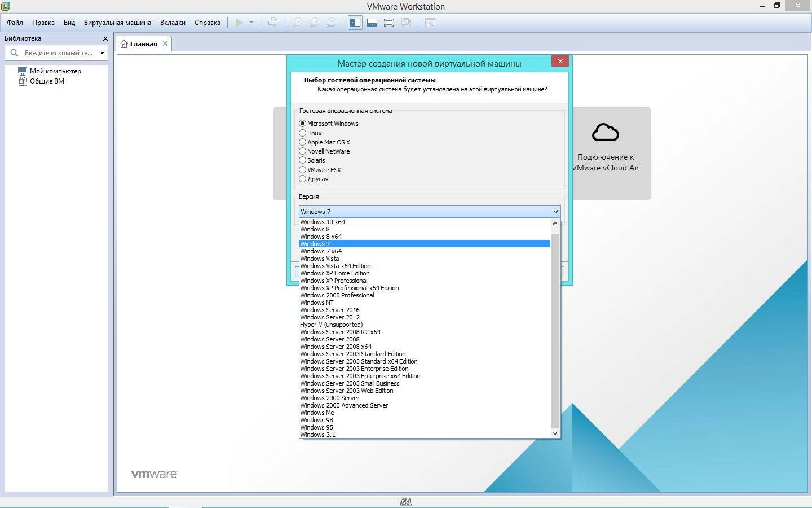Close the Библиотека panel with X
Viewport: 812px width, 508px height.
(105, 38)
